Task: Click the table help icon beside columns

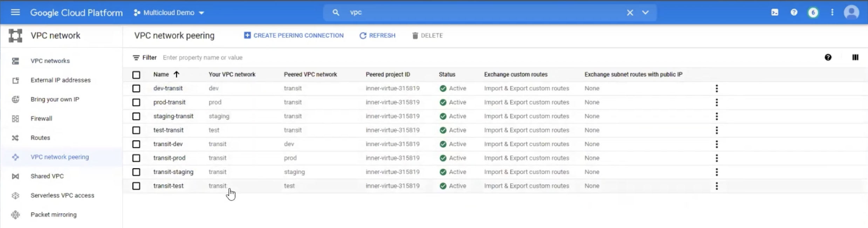Action: (x=828, y=58)
